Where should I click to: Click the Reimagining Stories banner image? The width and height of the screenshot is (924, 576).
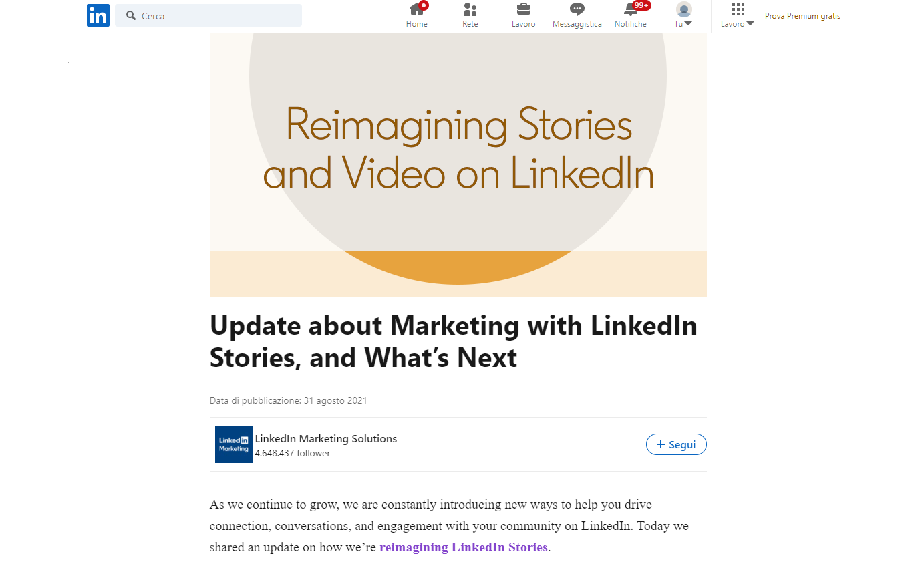(x=458, y=165)
